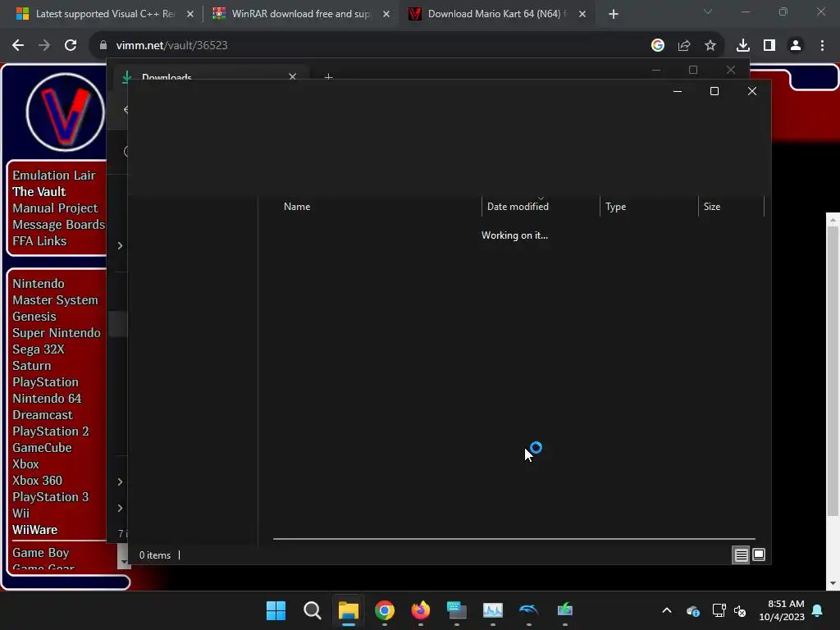Open Chrome profile menu
Viewport: 840px width, 630px height.
pos(796,46)
